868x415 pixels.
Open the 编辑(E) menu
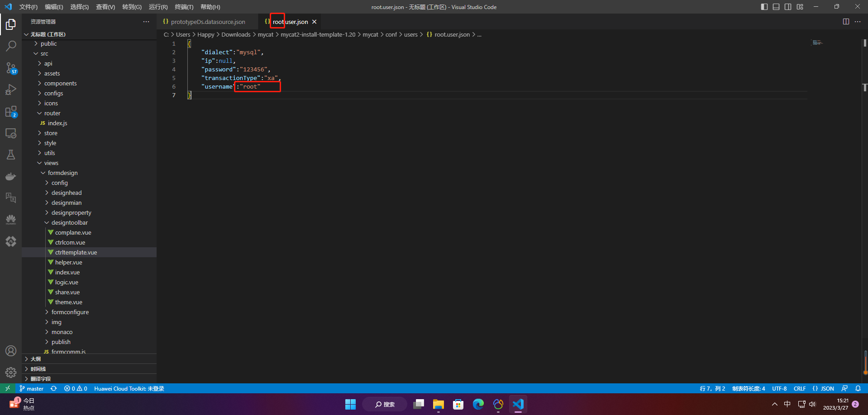54,7
